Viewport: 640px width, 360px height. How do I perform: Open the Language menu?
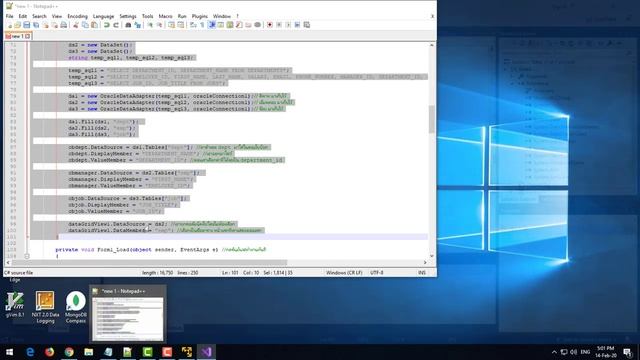pyautogui.click(x=103, y=16)
